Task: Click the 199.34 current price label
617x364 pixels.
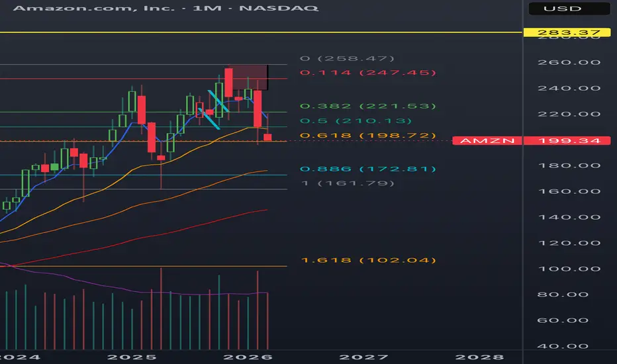Action: [x=569, y=140]
